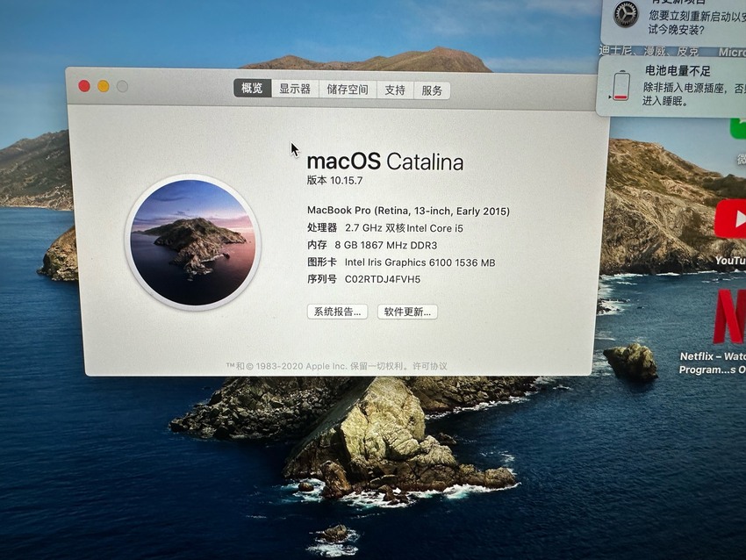Click the macOS Catalina island logo

pyautogui.click(x=193, y=242)
